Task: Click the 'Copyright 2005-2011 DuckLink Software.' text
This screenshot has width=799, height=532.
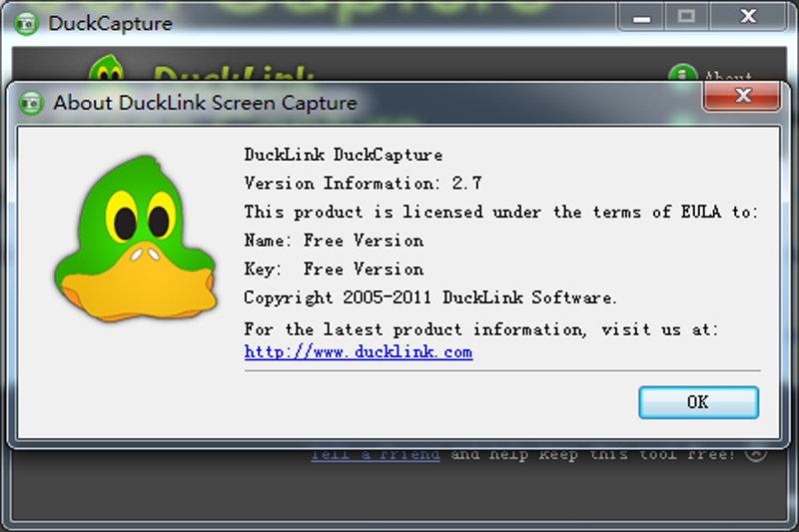Action: tap(430, 297)
